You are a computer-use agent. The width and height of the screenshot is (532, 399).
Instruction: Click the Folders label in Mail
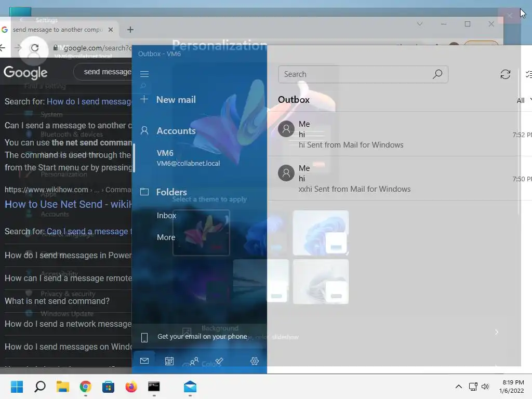click(171, 192)
